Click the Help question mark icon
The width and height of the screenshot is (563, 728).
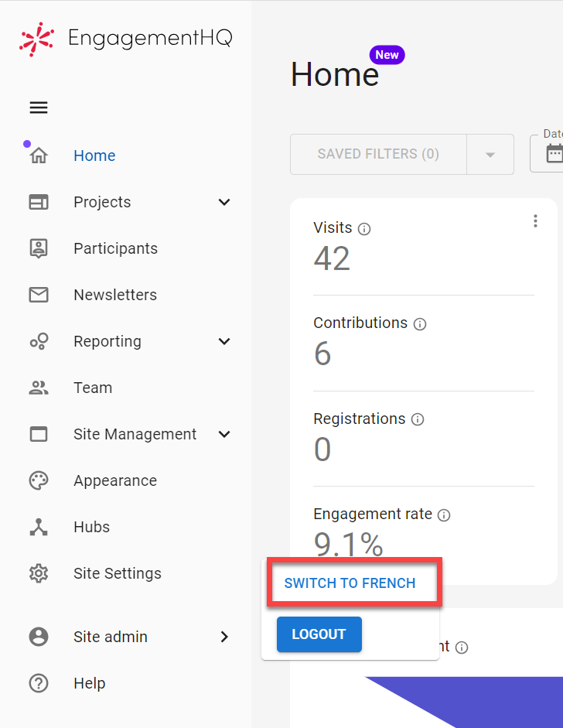(x=39, y=683)
